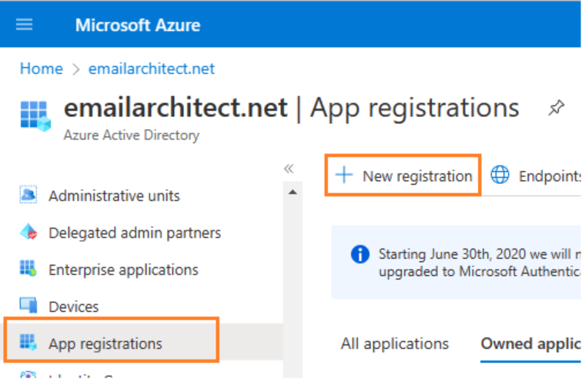This screenshot has height=379, width=582.
Task: Click the Azure Active Directory tenant icon
Action: point(35,115)
